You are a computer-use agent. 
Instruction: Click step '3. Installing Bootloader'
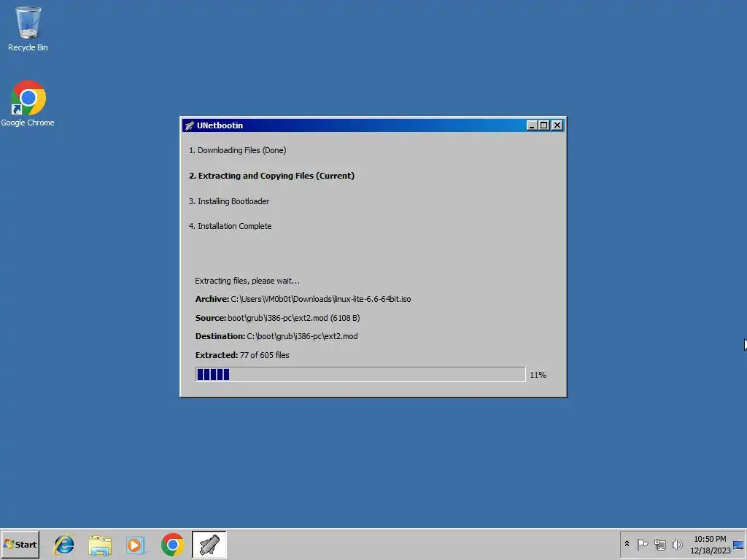(x=228, y=201)
